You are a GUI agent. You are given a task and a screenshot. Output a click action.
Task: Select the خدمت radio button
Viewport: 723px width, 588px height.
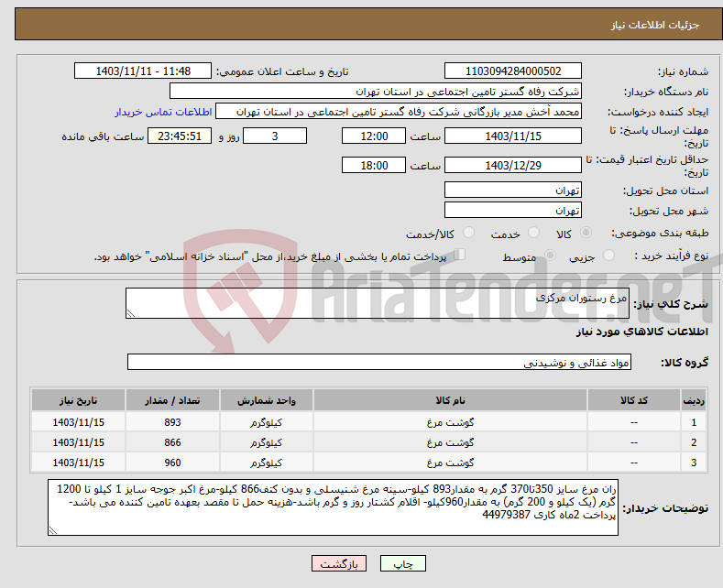pyautogui.click(x=533, y=233)
